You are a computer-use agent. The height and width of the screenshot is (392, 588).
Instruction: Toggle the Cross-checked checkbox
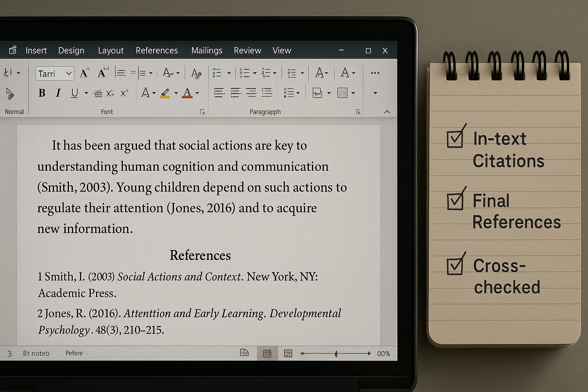[x=455, y=266]
